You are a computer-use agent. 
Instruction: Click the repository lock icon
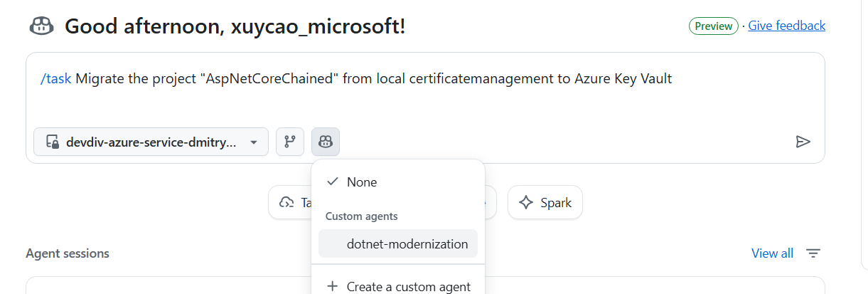(x=52, y=142)
